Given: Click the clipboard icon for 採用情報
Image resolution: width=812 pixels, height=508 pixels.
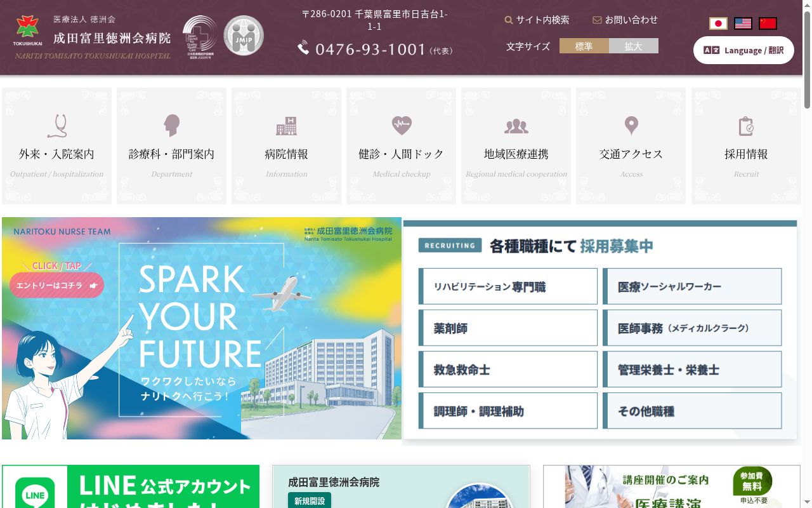Looking at the screenshot, I should [x=746, y=126].
